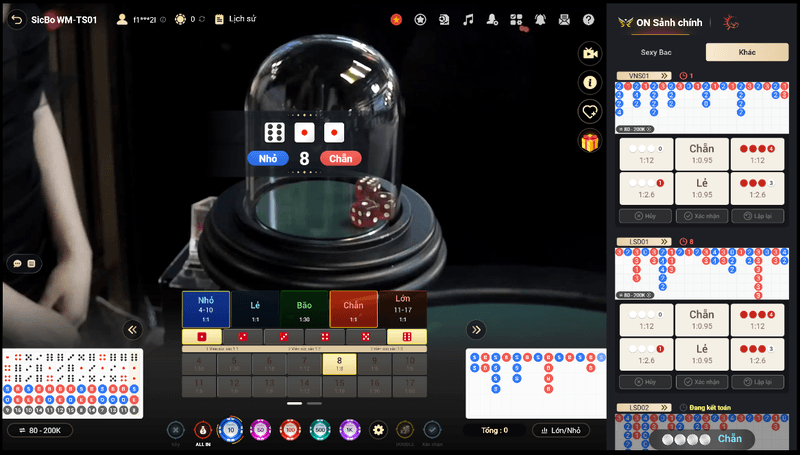The width and height of the screenshot is (800, 455).
Task: Open the table grid lobby icon
Action: tap(516, 19)
